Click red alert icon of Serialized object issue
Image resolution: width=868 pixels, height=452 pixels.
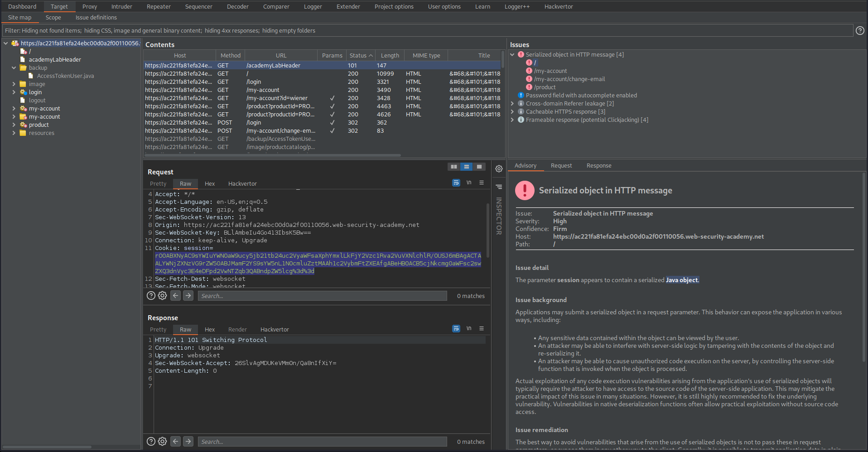pyautogui.click(x=521, y=54)
